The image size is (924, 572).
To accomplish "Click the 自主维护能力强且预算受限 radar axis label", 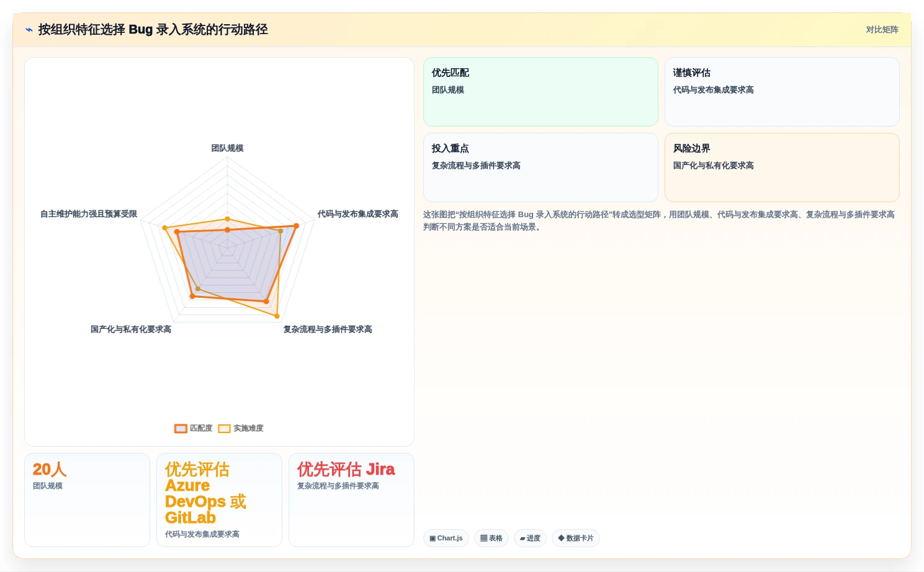I will click(89, 214).
